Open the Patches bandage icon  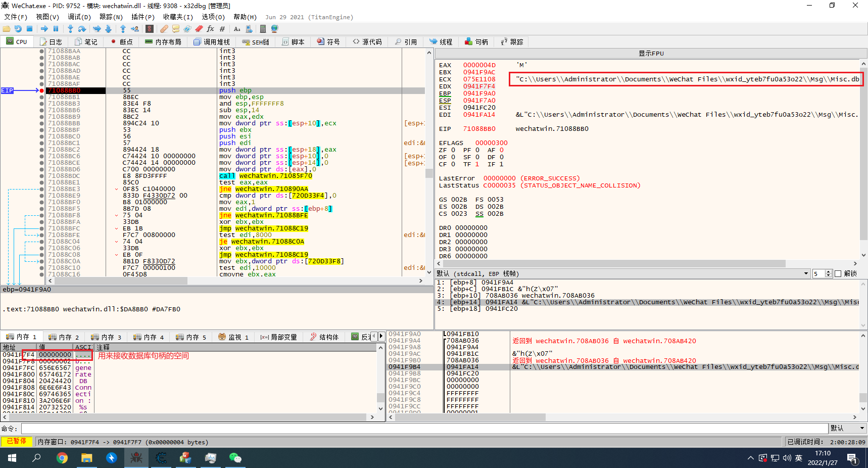(x=164, y=29)
